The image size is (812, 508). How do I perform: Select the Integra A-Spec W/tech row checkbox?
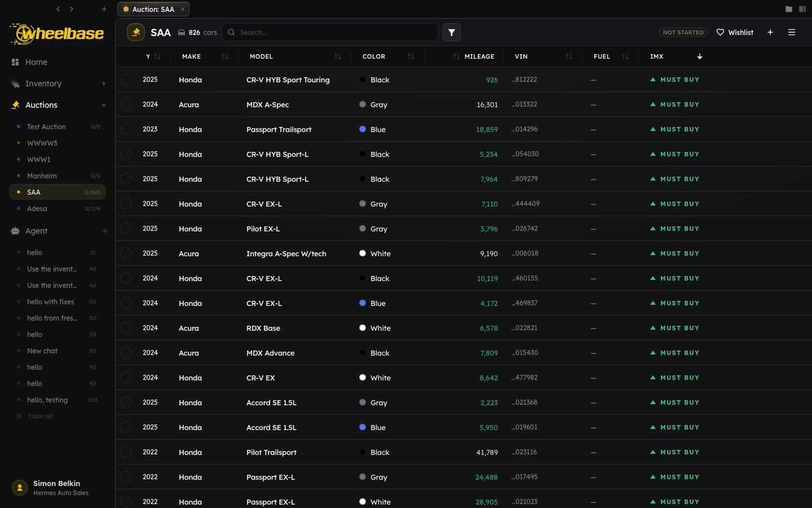[x=126, y=253]
